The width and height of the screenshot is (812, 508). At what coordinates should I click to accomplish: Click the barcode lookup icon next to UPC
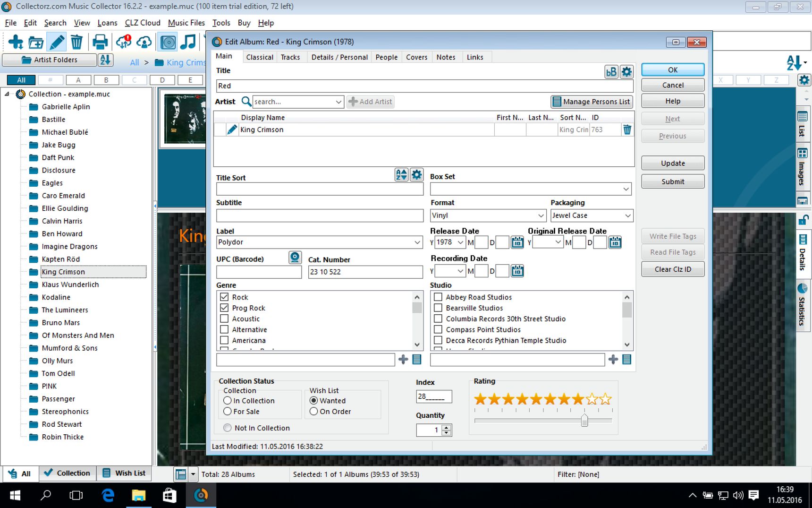[x=295, y=257]
